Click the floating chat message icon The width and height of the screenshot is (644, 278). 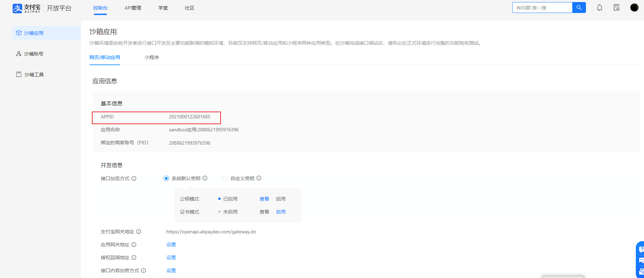(x=641, y=261)
